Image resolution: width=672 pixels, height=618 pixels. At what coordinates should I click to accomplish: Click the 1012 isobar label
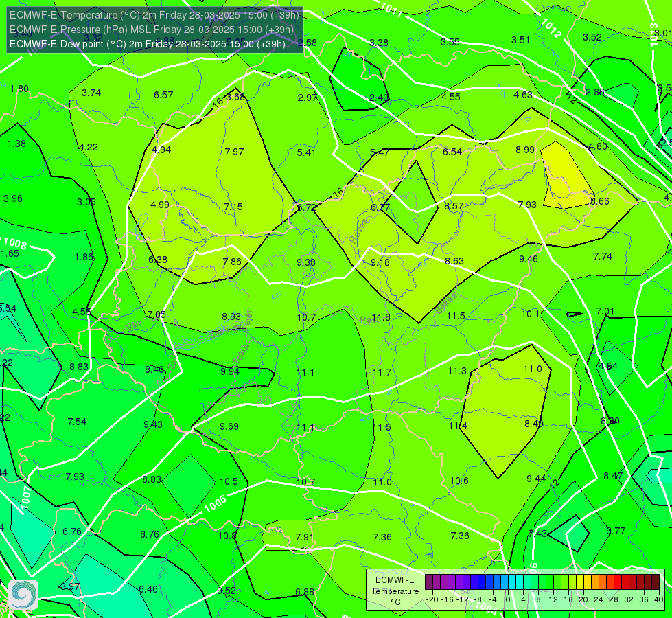tap(551, 28)
